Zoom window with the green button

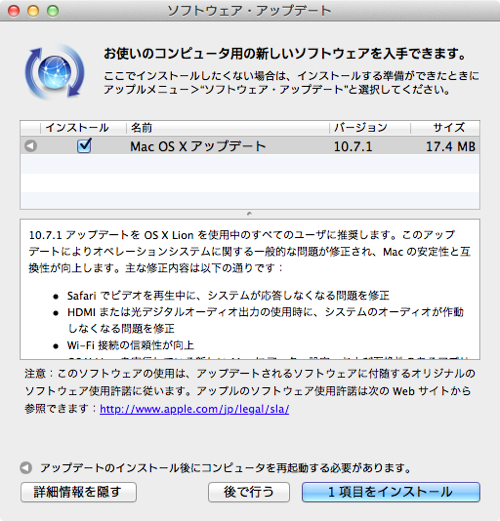(53, 11)
